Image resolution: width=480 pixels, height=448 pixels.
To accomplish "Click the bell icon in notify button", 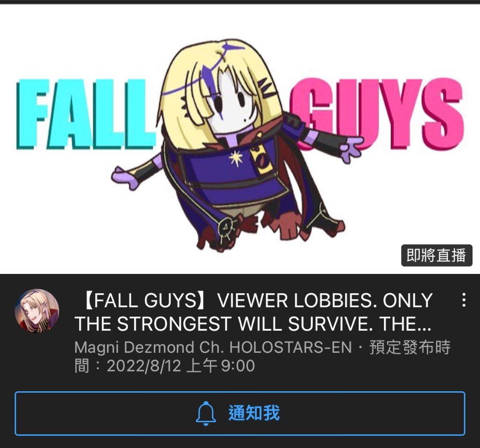I will point(206,413).
